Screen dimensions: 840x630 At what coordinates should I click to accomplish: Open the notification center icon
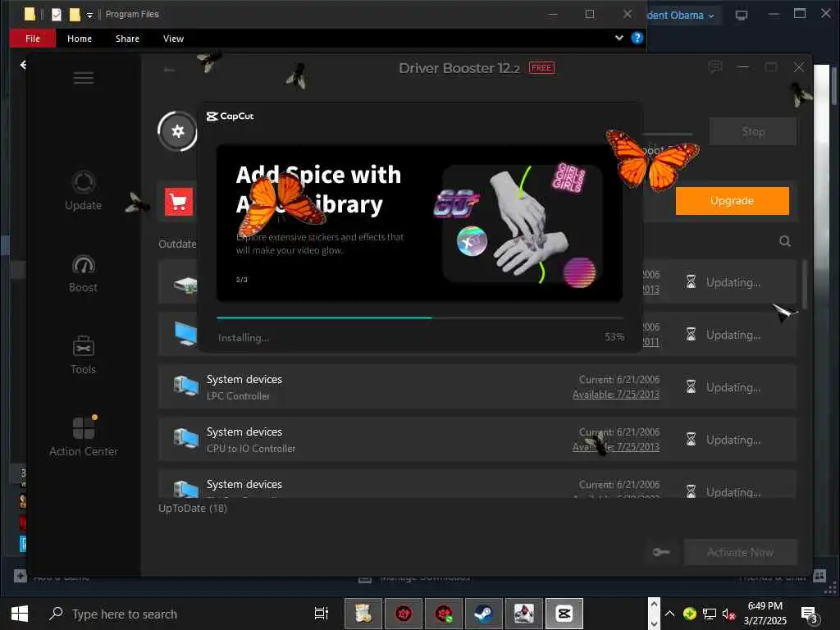pyautogui.click(x=808, y=614)
